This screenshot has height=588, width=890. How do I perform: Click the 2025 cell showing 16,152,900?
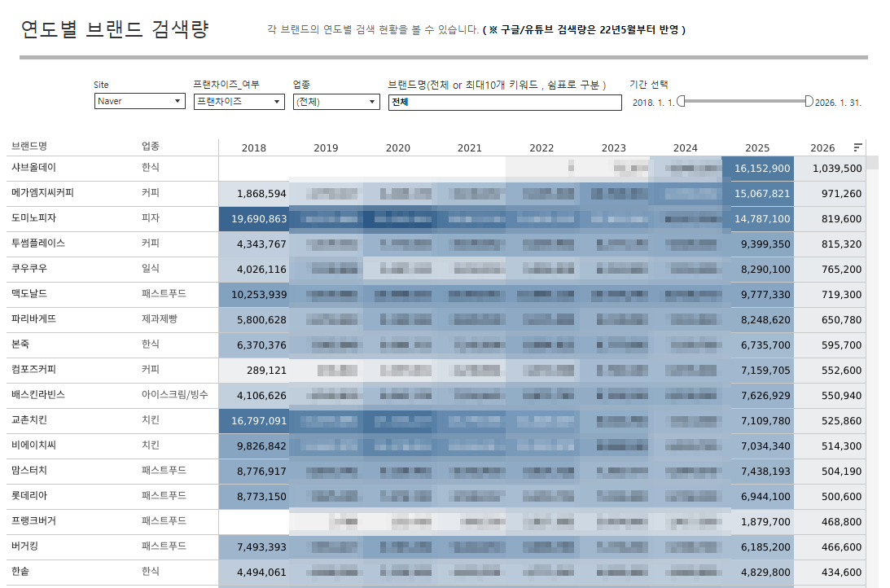point(757,169)
